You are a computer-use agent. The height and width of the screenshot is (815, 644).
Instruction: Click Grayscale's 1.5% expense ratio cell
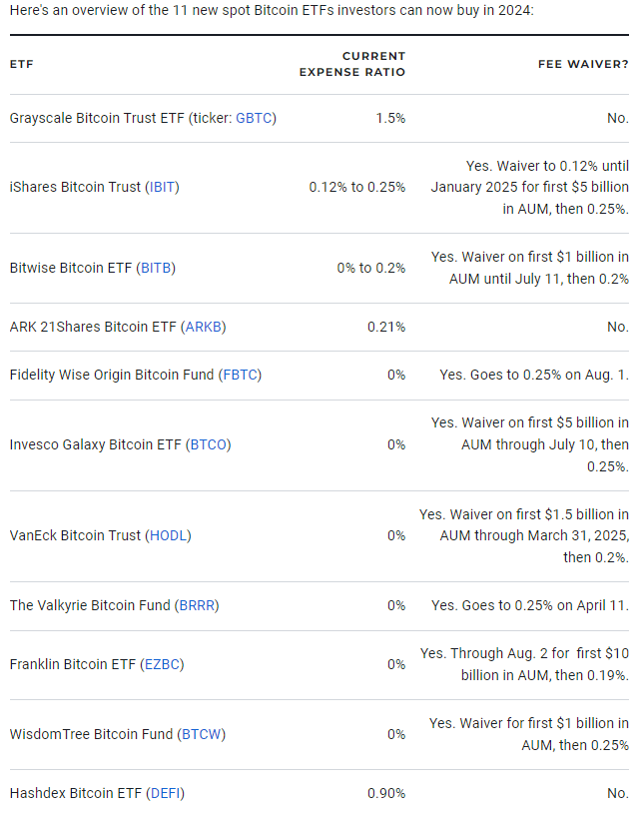tap(390, 118)
